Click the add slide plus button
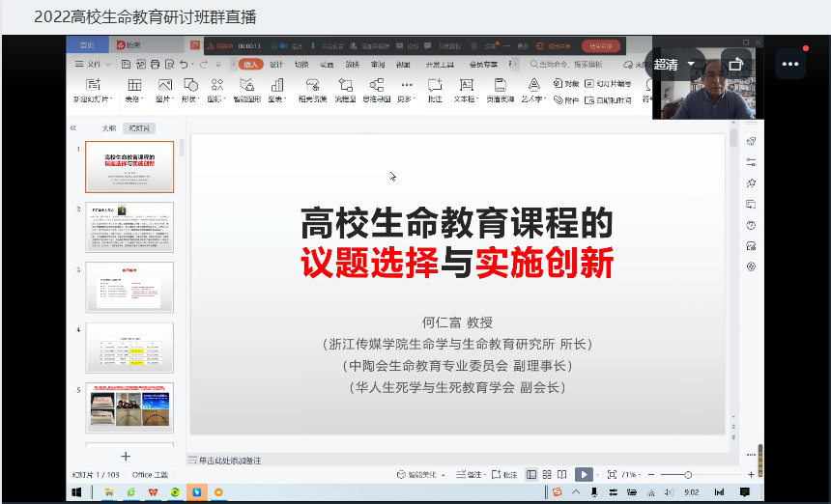The image size is (831, 504). [x=125, y=456]
